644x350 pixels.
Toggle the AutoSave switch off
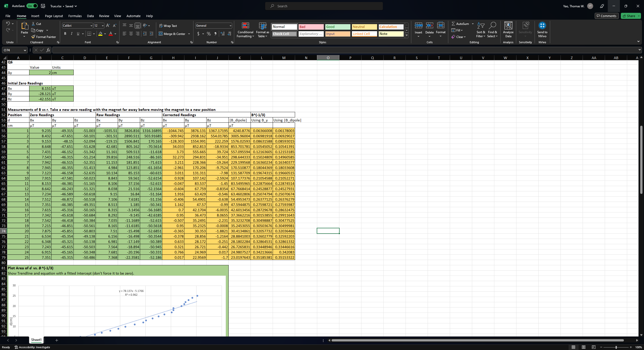pyautogui.click(x=32, y=6)
